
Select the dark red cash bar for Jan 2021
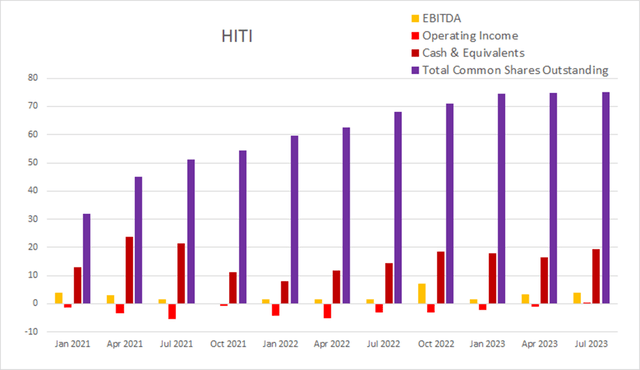(77, 285)
